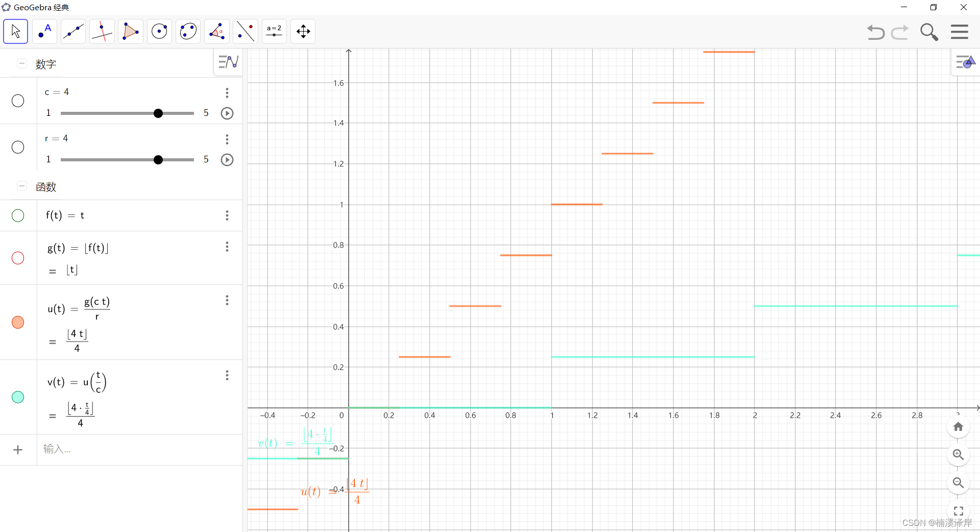
Task: Undo the last action
Action: (875, 32)
